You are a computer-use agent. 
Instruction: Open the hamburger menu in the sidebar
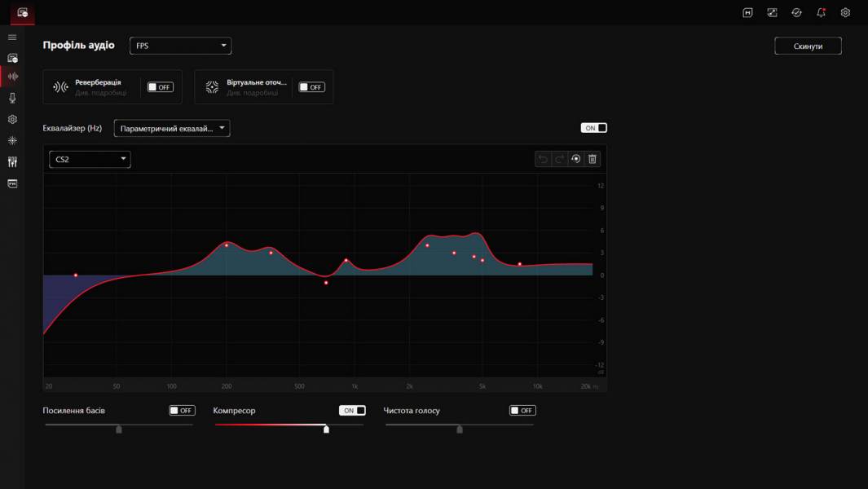(12, 37)
